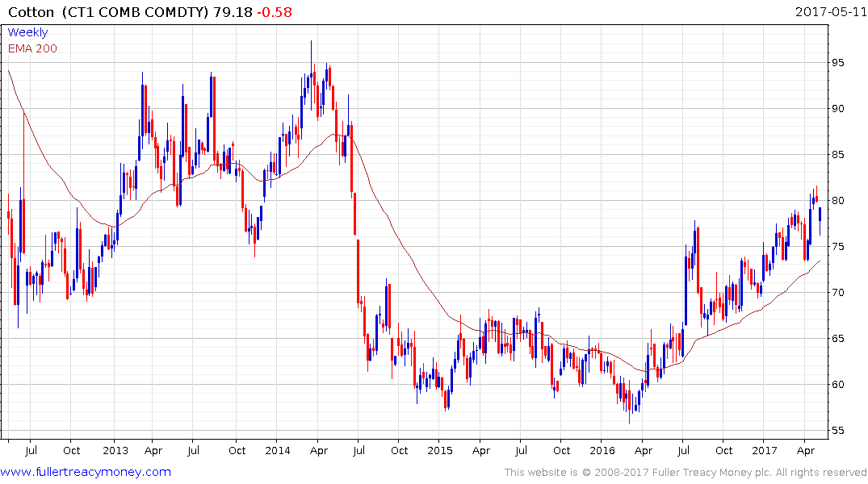Click the 2016 year axis label
Screen dimensions: 868x484
pyautogui.click(x=602, y=450)
